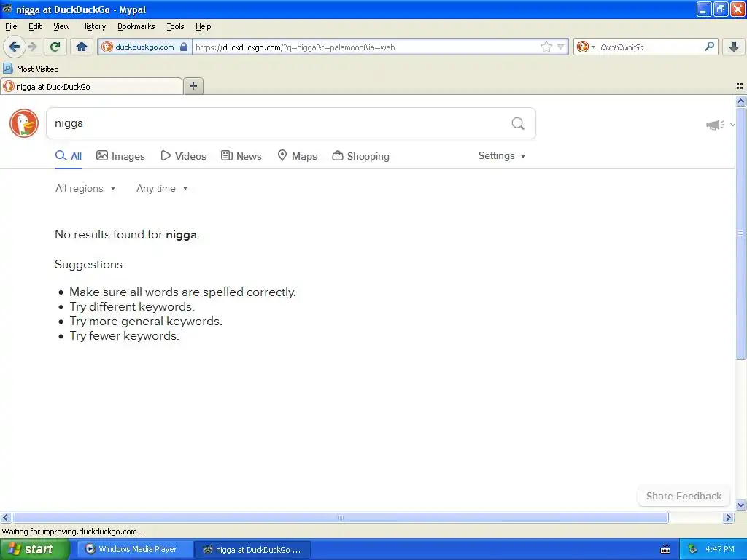This screenshot has height=560, width=747.
Task: Switch to News results
Action: [241, 156]
